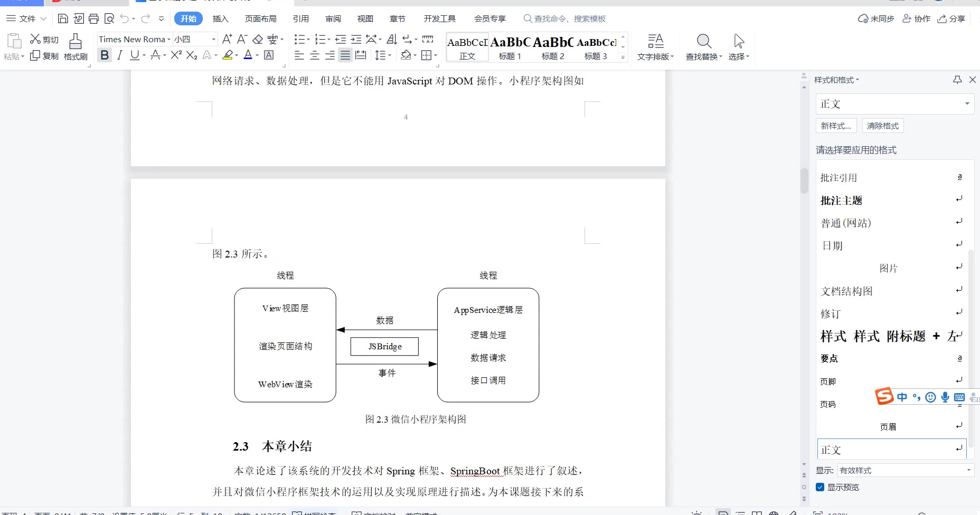Add character border icon
The height and width of the screenshot is (515, 980).
pyautogui.click(x=269, y=55)
